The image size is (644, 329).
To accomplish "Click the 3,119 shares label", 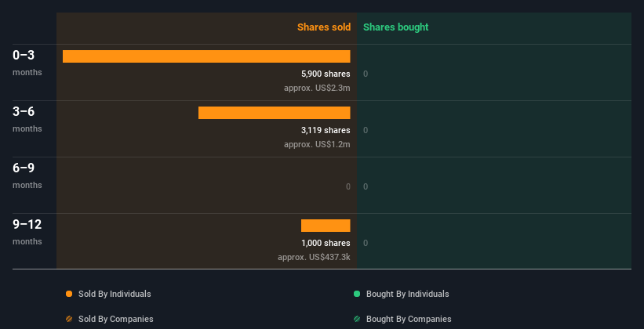I will coord(326,130).
